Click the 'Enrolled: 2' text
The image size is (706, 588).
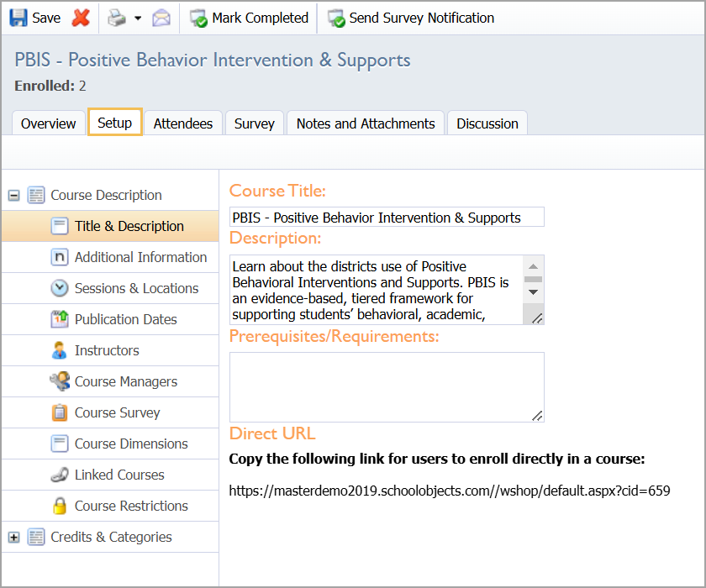pyautogui.click(x=50, y=86)
